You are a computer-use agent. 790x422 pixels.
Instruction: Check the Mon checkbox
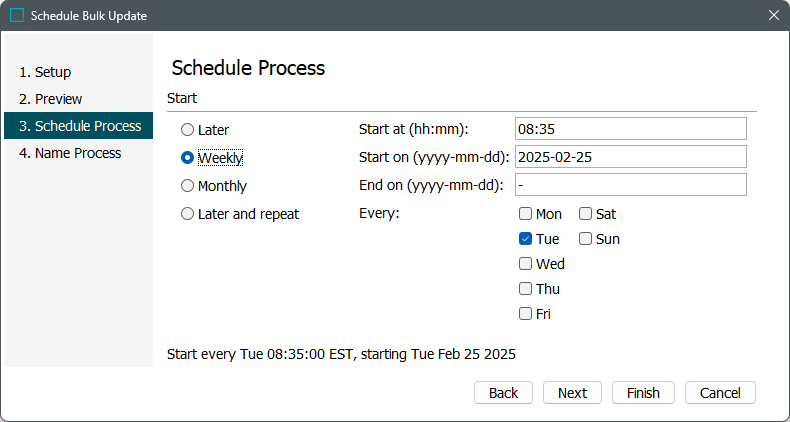[x=525, y=214]
